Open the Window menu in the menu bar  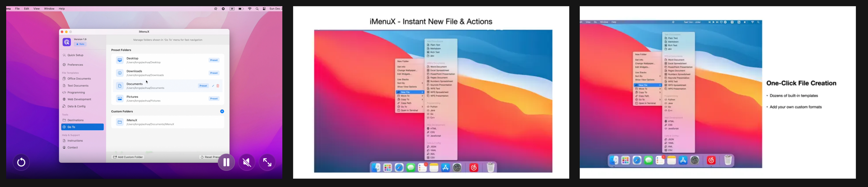(x=49, y=9)
